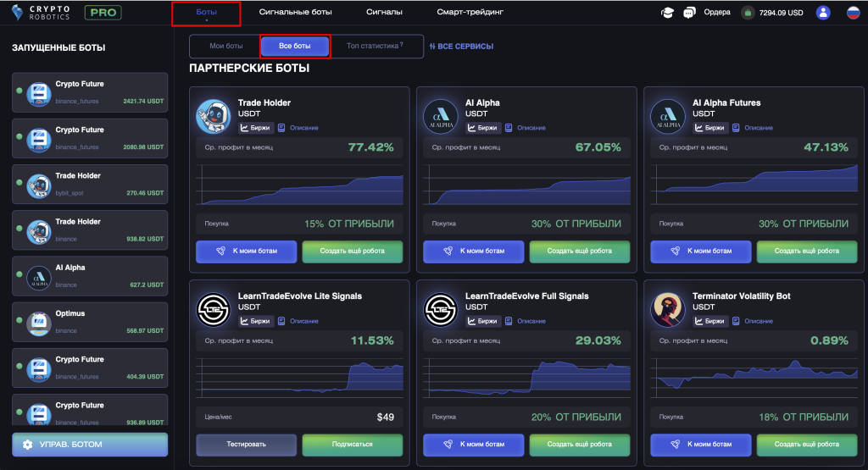Click the УПРАВ. БОТОМ button

point(90,445)
